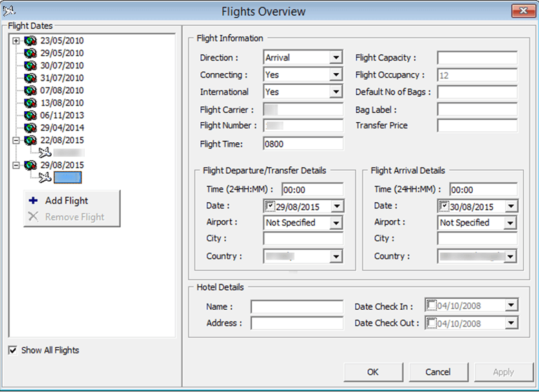This screenshot has height=392, width=539.
Task: Click the departure City field
Action: [303, 238]
